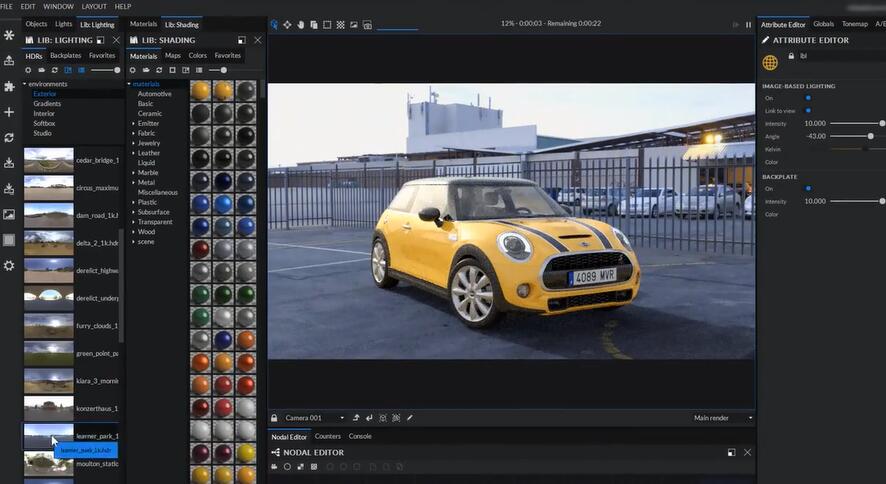The image size is (886, 484).
Task: Adjust the IBL Angle slider
Action: tap(871, 136)
